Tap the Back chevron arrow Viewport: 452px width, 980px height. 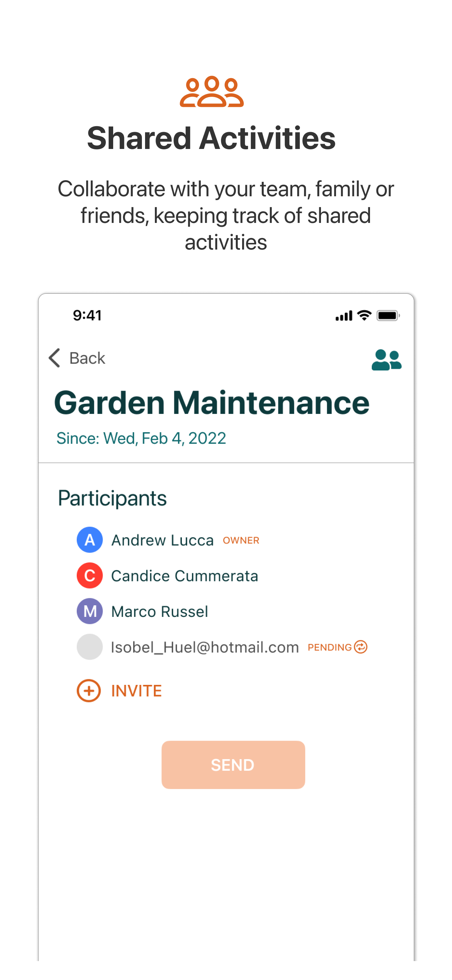pyautogui.click(x=54, y=358)
